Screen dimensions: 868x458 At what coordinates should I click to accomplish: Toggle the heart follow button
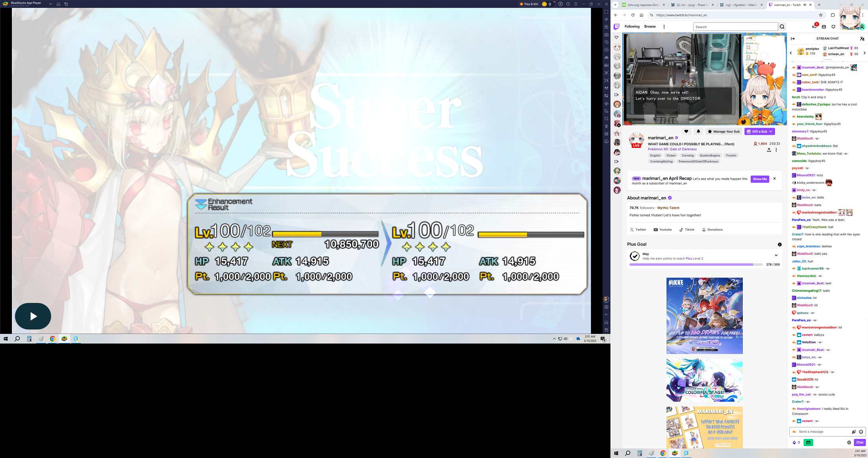(686, 131)
